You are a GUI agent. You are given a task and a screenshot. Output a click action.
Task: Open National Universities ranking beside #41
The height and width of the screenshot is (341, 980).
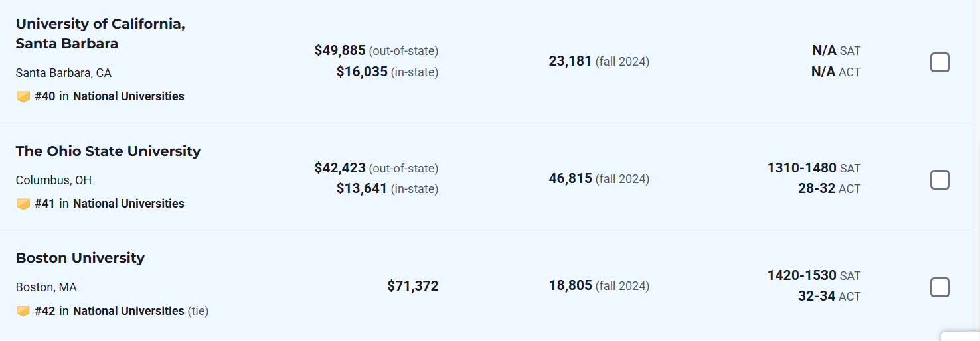click(129, 204)
